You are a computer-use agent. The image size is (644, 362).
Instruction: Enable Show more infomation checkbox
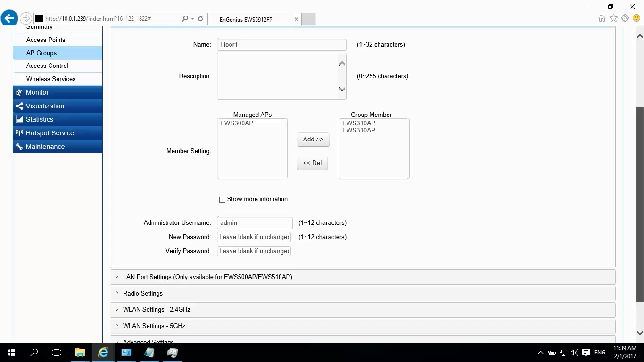pyautogui.click(x=222, y=199)
